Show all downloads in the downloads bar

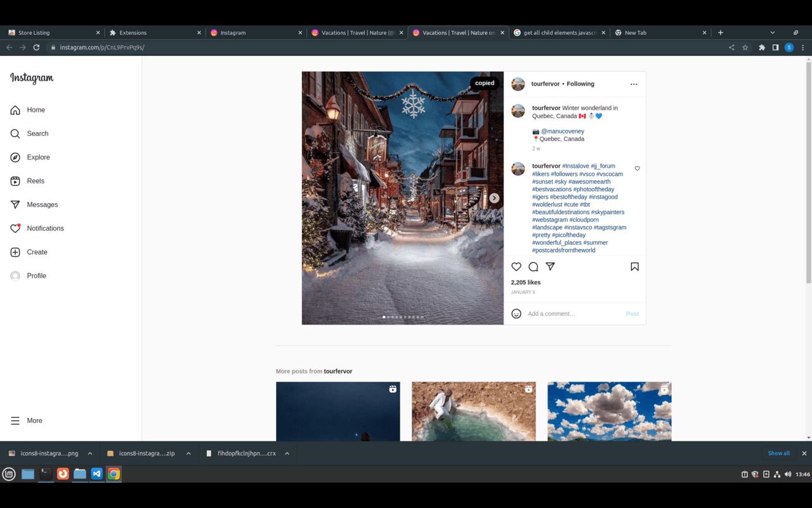click(778, 453)
